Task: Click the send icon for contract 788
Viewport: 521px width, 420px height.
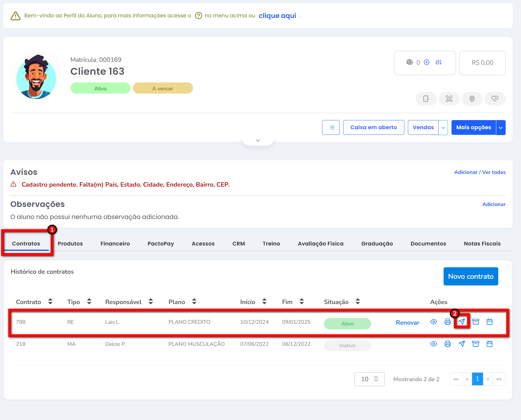Action: 462,322
